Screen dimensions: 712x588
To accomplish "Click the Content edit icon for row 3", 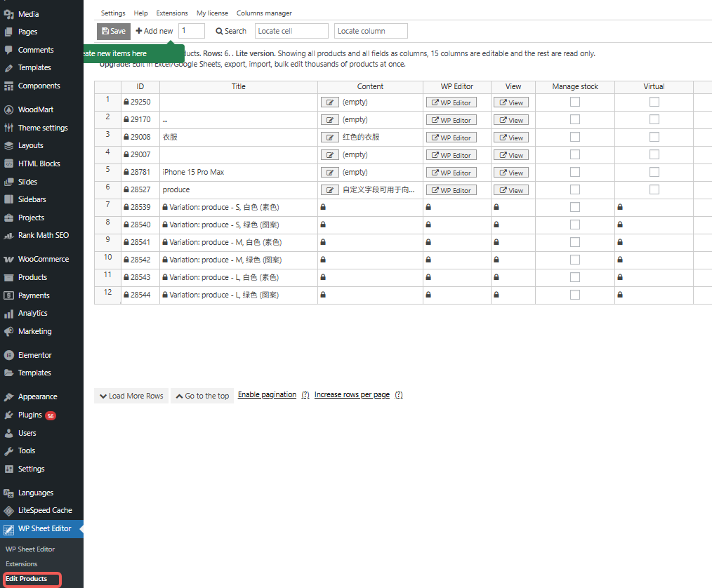I will tap(329, 138).
